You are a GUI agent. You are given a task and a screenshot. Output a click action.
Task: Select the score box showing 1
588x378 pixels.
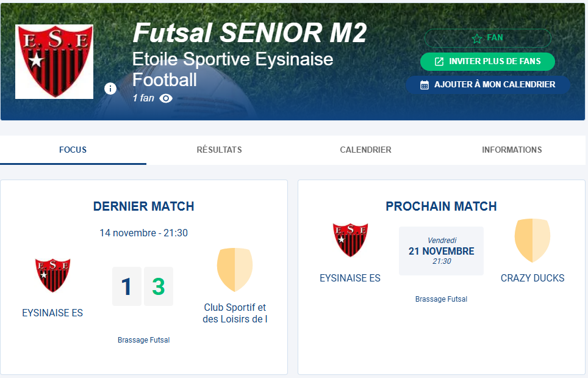tap(127, 286)
